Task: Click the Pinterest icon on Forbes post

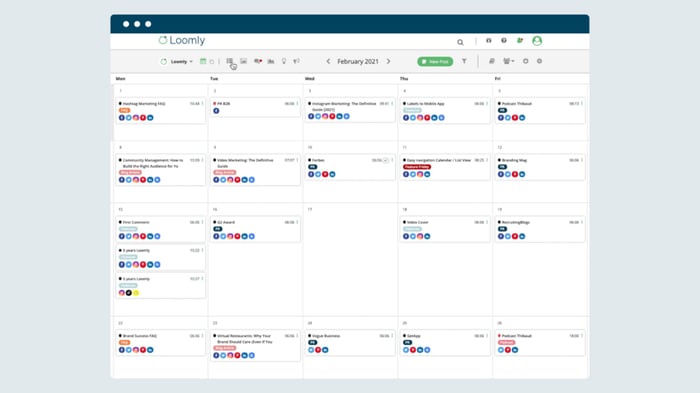Action: pyautogui.click(x=325, y=175)
